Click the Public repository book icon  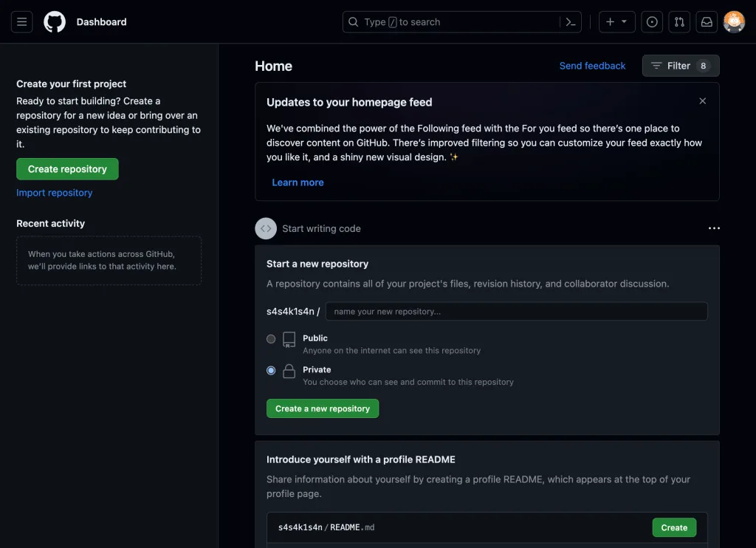pyautogui.click(x=289, y=340)
